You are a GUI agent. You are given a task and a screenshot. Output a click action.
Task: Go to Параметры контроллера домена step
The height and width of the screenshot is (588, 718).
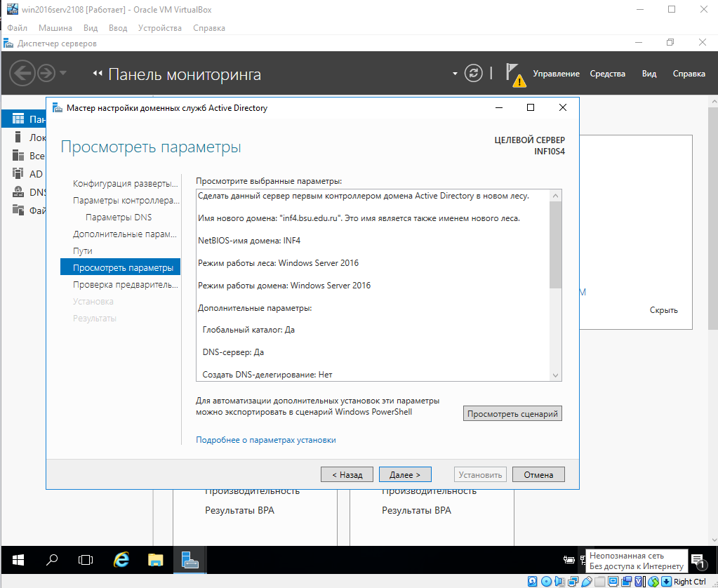click(x=126, y=201)
